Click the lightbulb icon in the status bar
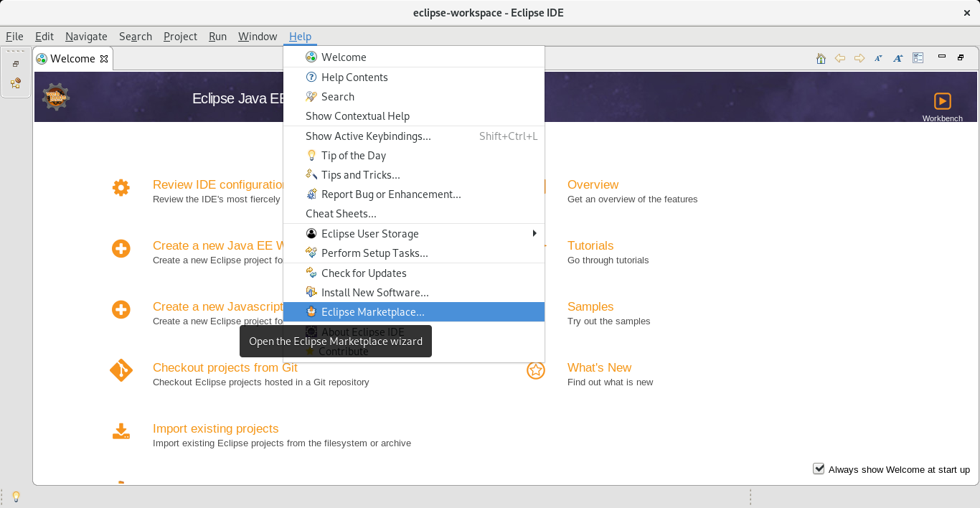Viewport: 980px width, 508px height. coord(16,497)
